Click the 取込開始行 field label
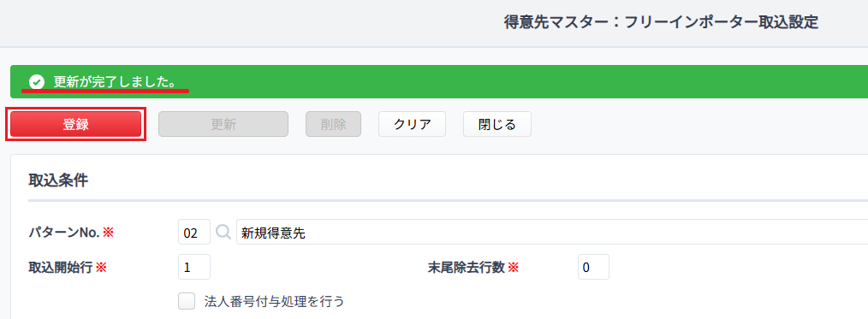868x319 pixels. (x=61, y=268)
